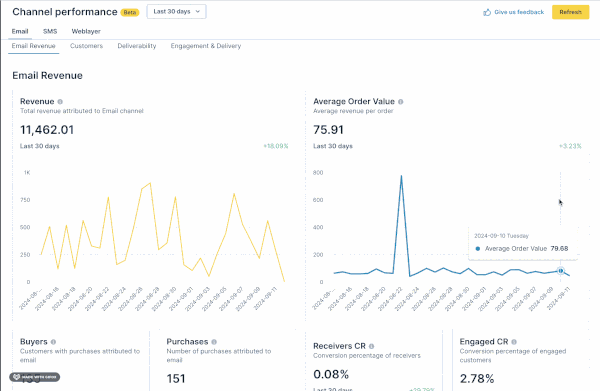Click the info icon next to Receivers CR

[372, 346]
